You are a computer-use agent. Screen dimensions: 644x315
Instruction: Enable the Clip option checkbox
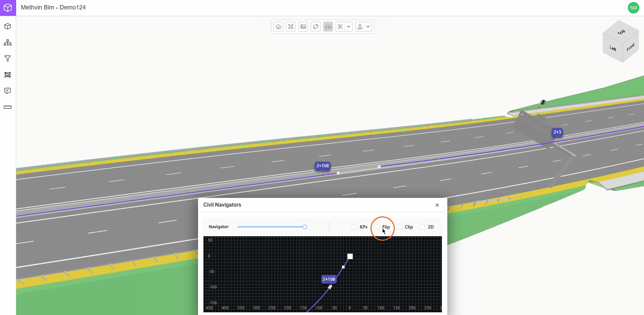point(399,227)
